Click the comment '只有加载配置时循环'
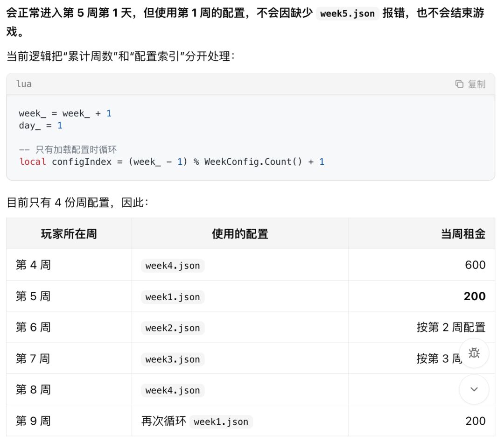The height and width of the screenshot is (443, 504). [x=76, y=149]
